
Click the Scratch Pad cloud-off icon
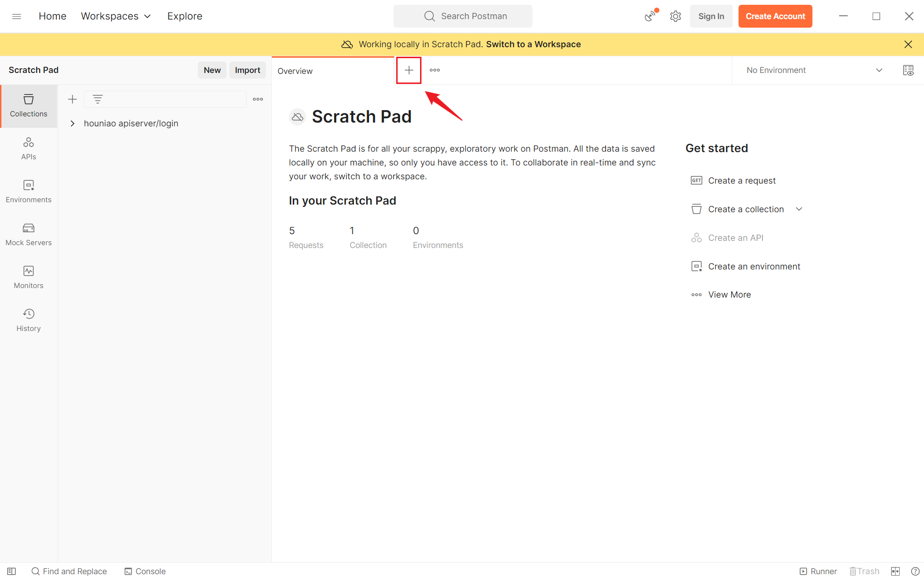point(298,117)
